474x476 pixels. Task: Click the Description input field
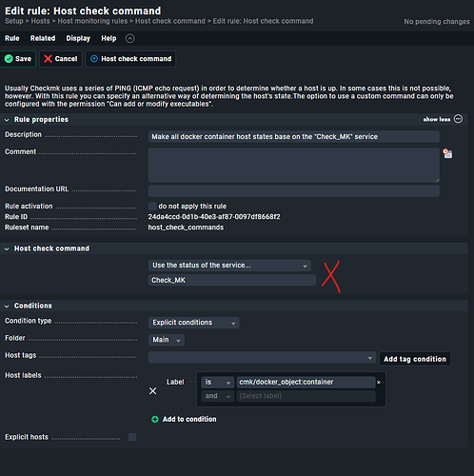click(x=294, y=137)
